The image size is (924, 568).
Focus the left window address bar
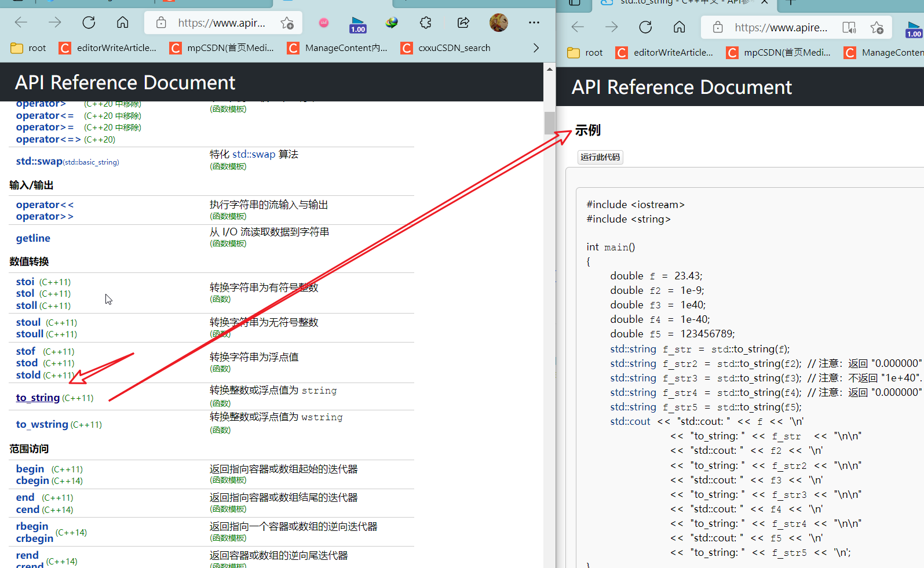[222, 23]
